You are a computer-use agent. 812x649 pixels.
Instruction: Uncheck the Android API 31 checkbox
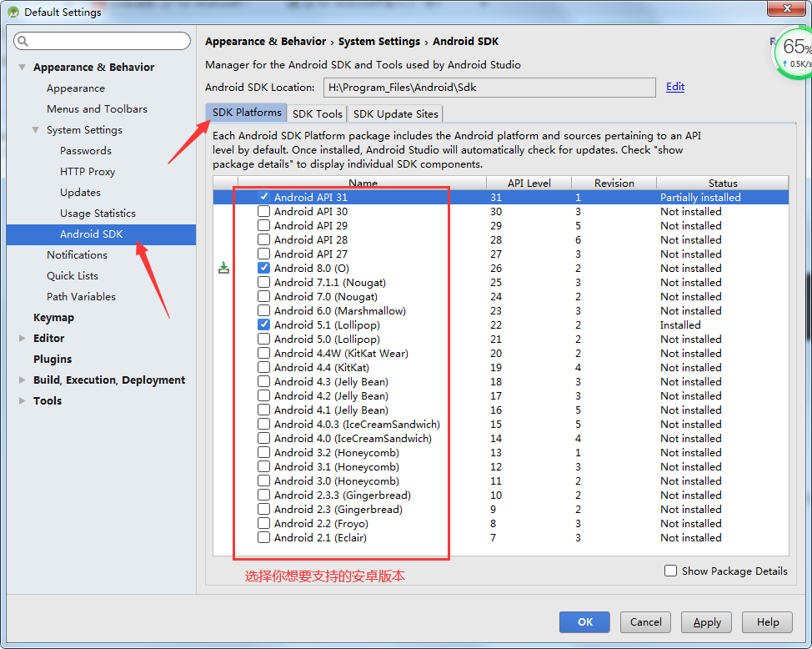(x=263, y=197)
